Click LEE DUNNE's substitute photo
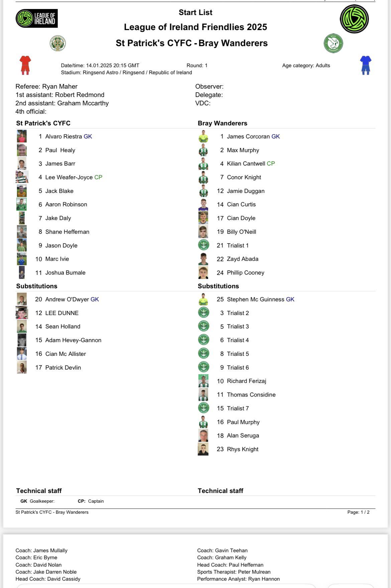Viewport: 391px width, 588px height. click(22, 313)
